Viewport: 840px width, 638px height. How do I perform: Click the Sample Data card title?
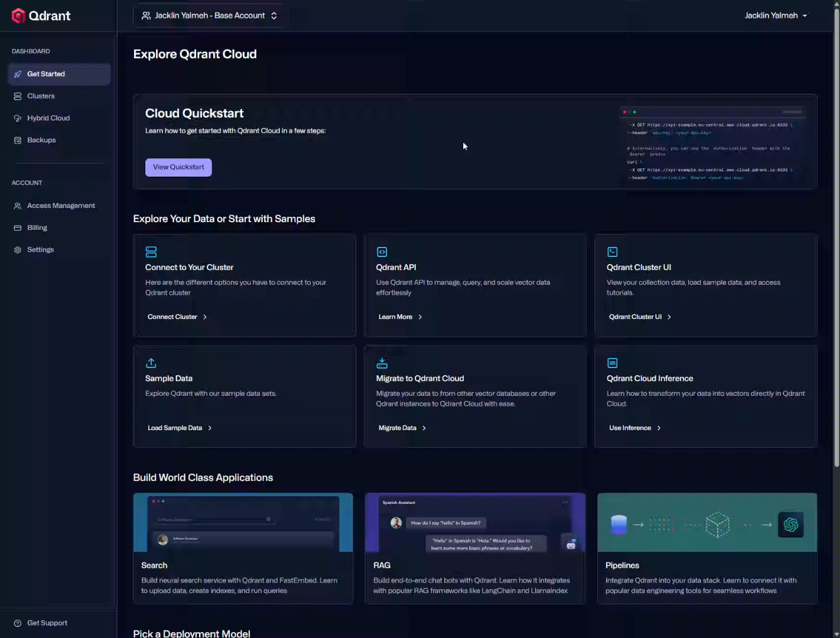coord(169,379)
